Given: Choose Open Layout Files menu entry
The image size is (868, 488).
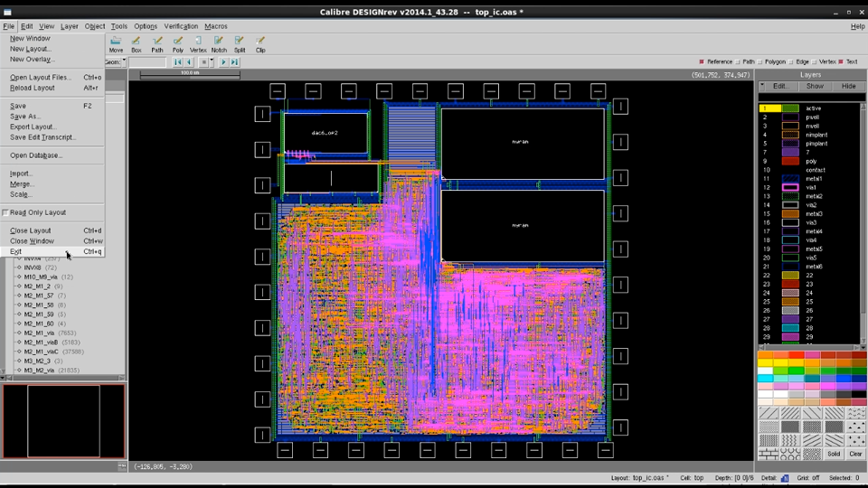Looking at the screenshot, I should click(52, 78).
